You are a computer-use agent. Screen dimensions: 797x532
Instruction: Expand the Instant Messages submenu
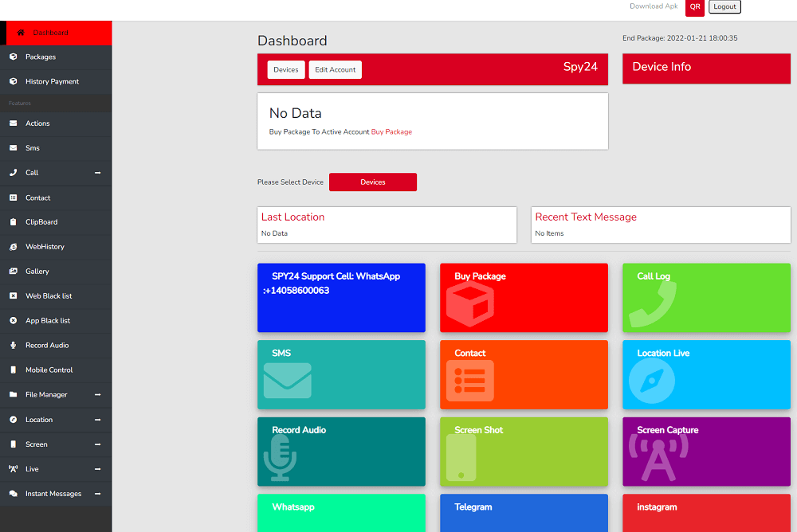pyautogui.click(x=97, y=494)
